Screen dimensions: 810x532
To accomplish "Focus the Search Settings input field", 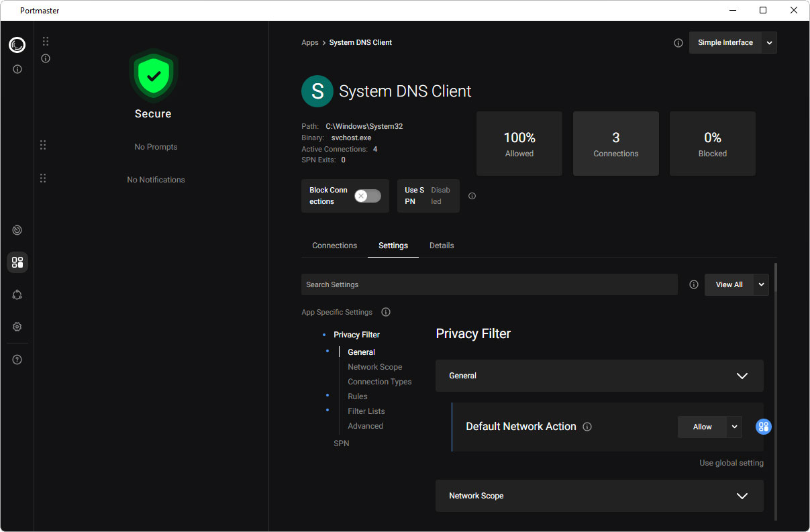I will pos(489,284).
